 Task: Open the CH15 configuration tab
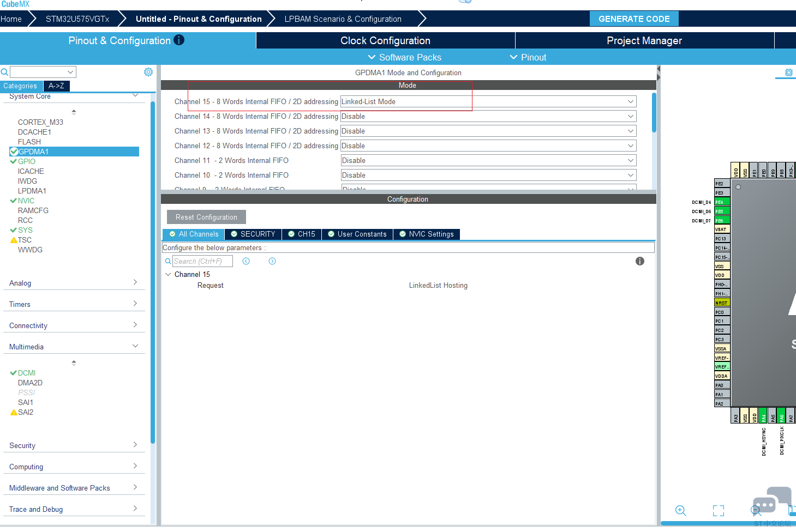302,234
